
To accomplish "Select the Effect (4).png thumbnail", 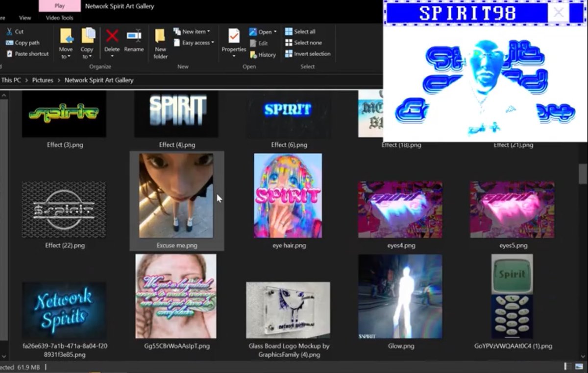I will click(x=176, y=114).
